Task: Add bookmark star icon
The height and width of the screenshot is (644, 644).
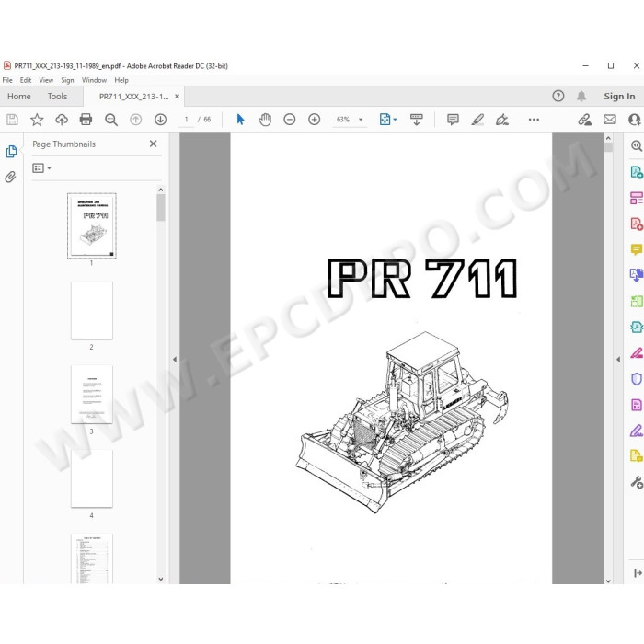Action: coord(37,120)
